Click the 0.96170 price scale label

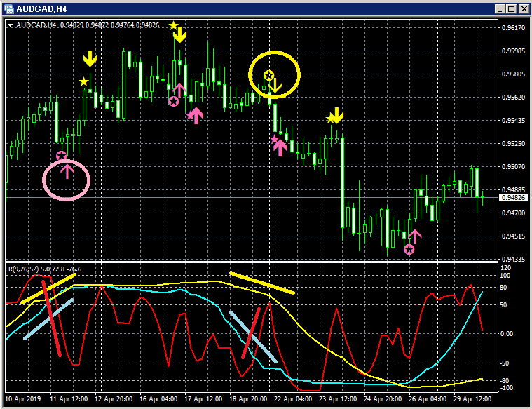coord(513,28)
